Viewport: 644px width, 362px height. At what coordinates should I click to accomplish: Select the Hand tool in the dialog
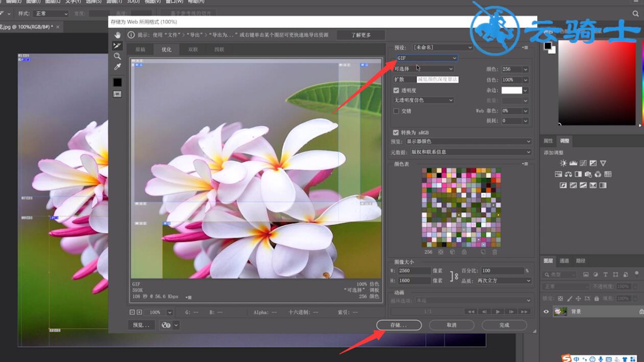tap(117, 35)
